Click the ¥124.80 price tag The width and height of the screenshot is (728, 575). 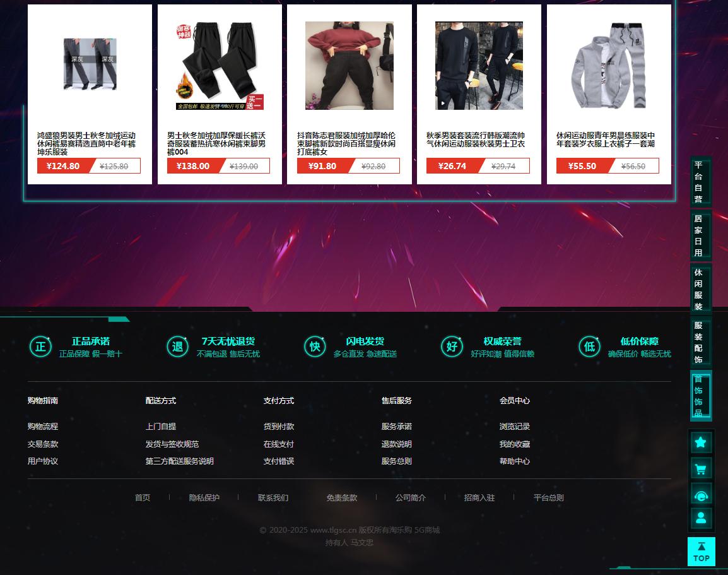tap(63, 166)
